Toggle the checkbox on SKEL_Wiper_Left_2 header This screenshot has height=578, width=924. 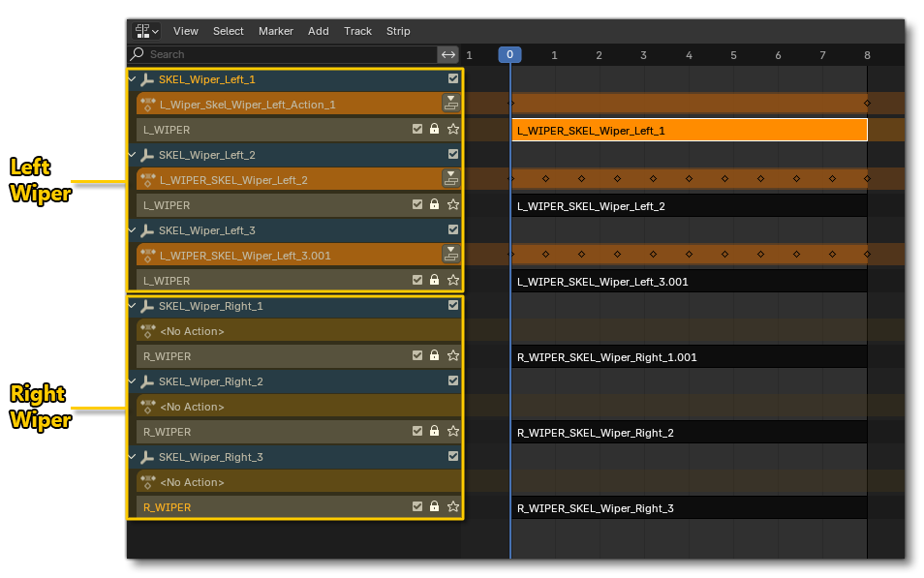tap(451, 154)
